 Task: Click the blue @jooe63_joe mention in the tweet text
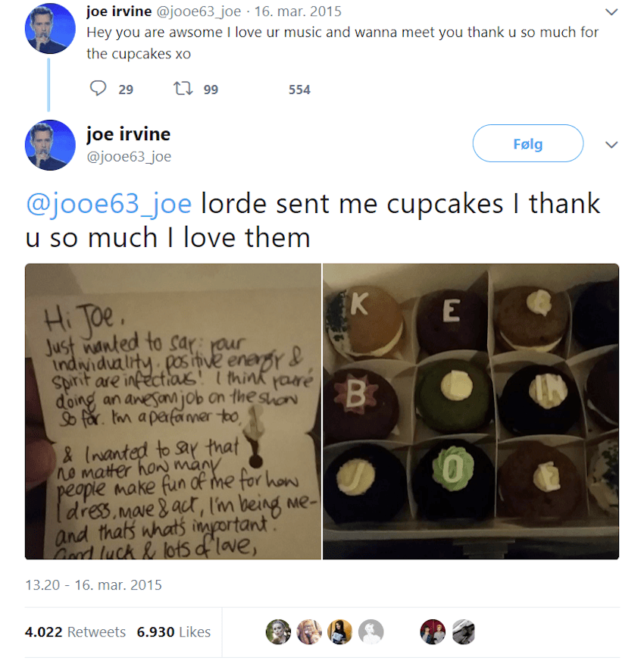tap(108, 204)
